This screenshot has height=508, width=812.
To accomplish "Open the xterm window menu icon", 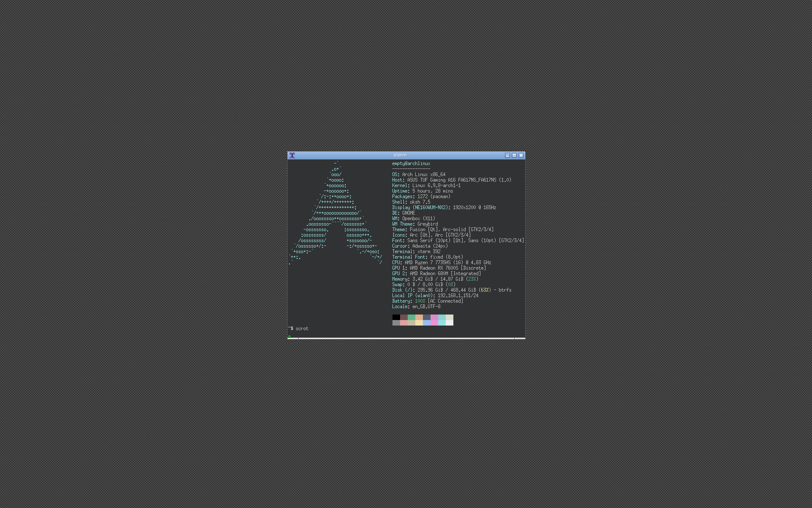I will [292, 155].
